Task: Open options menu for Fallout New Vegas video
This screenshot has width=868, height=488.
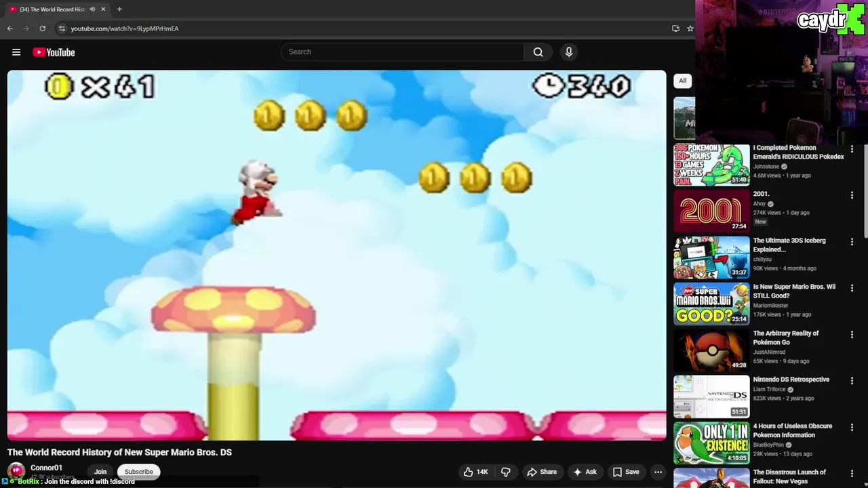Action: pyautogui.click(x=852, y=474)
